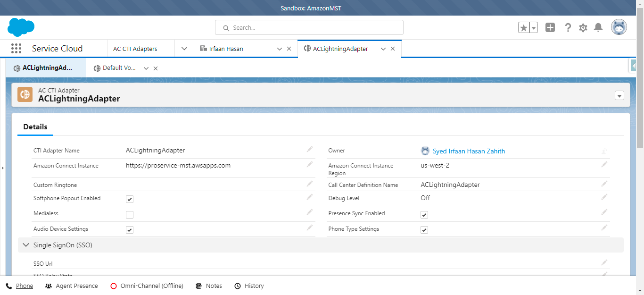Open the Favorites star icon
The image size is (644, 295).
tap(524, 28)
